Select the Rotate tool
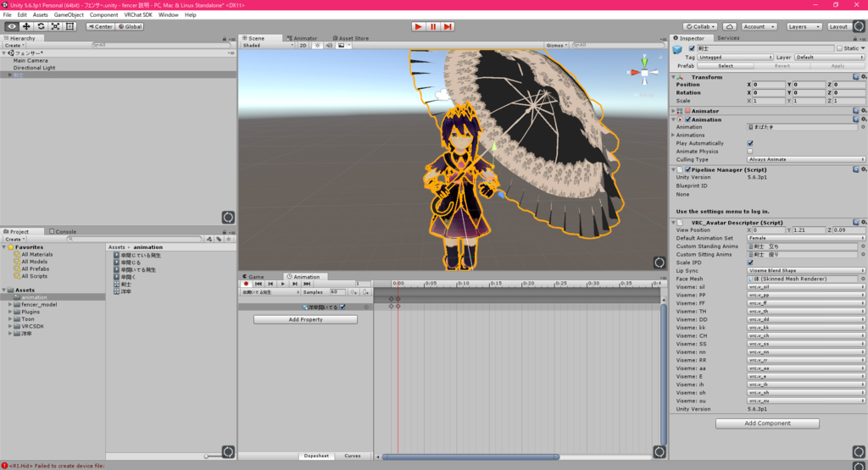 click(41, 26)
